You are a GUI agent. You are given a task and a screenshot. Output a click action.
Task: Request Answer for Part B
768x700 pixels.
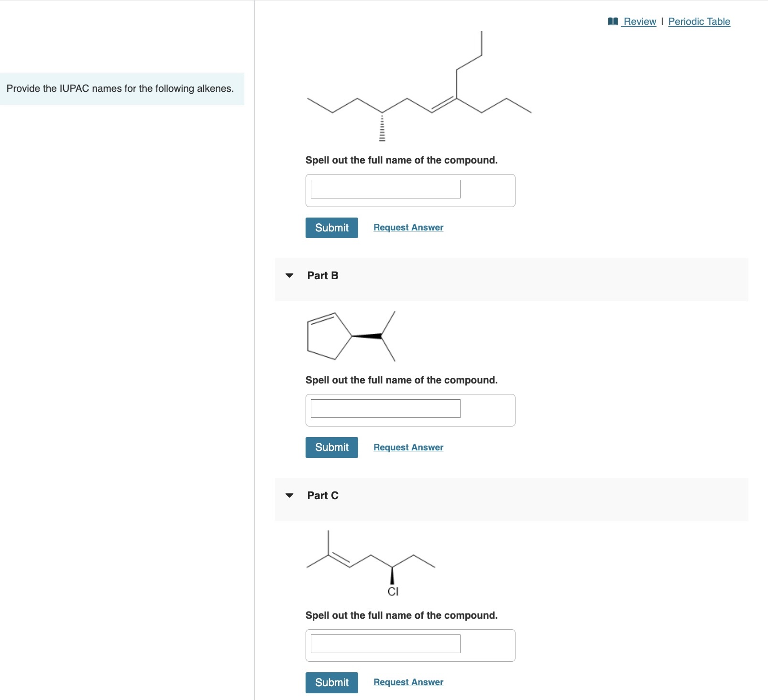[x=408, y=447]
